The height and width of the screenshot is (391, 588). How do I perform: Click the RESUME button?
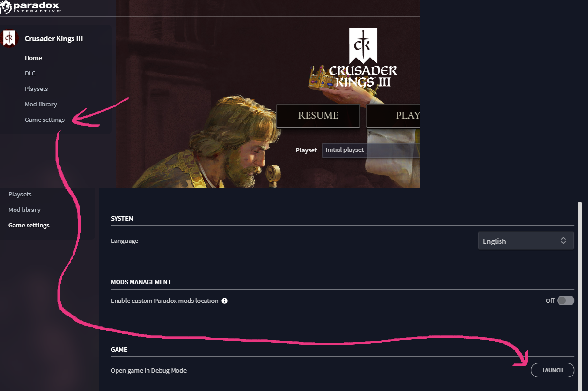click(x=318, y=116)
